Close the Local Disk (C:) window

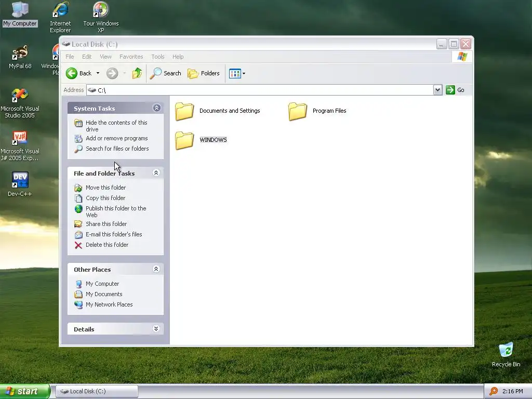pyautogui.click(x=466, y=44)
